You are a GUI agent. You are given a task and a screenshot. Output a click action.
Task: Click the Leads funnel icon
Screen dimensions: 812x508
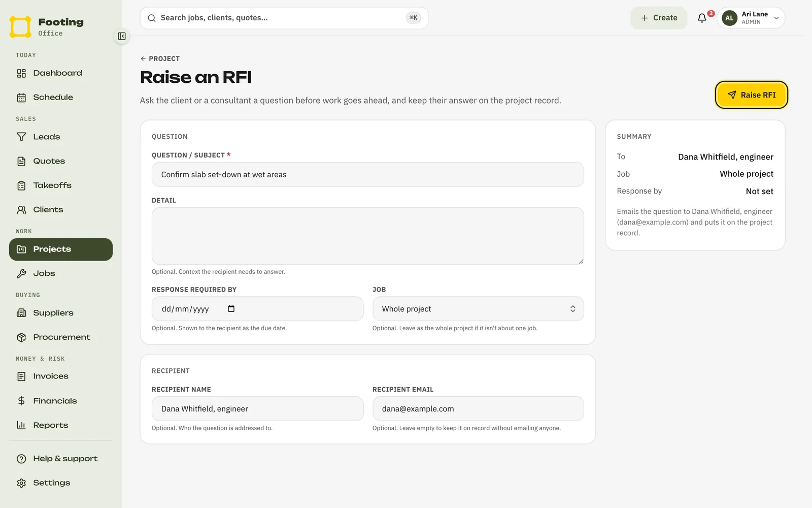tap(21, 137)
